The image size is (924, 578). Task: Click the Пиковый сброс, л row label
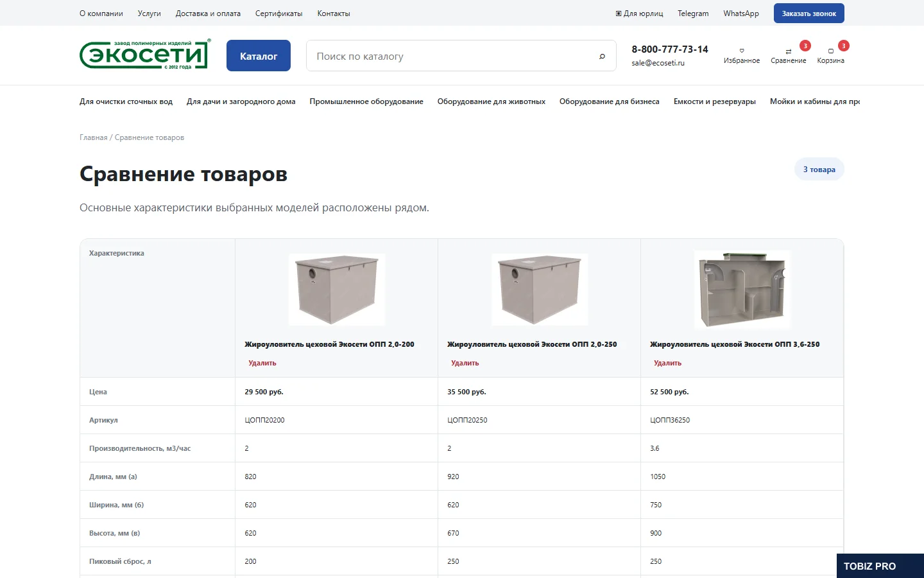(x=120, y=561)
